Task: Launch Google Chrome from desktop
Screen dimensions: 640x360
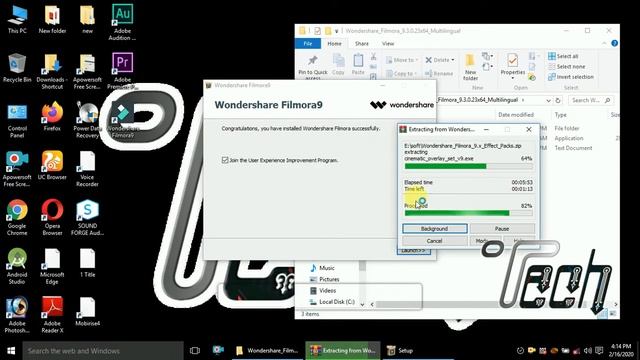Action: (17, 218)
